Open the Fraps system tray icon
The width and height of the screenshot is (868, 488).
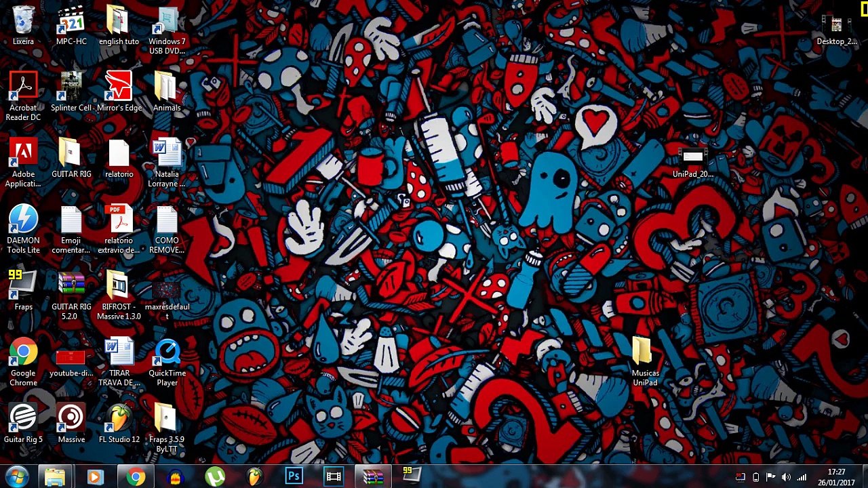click(x=741, y=477)
